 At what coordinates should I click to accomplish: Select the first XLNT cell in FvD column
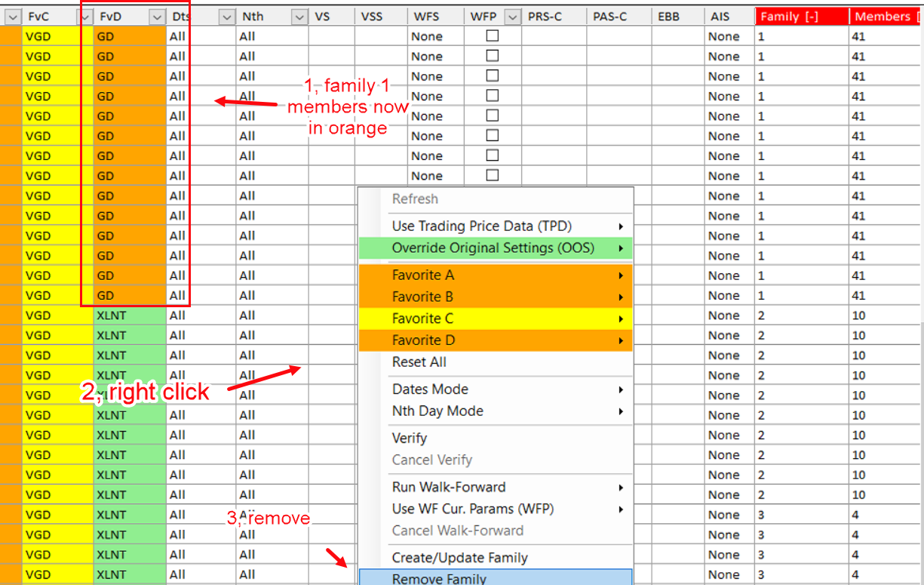point(112,316)
